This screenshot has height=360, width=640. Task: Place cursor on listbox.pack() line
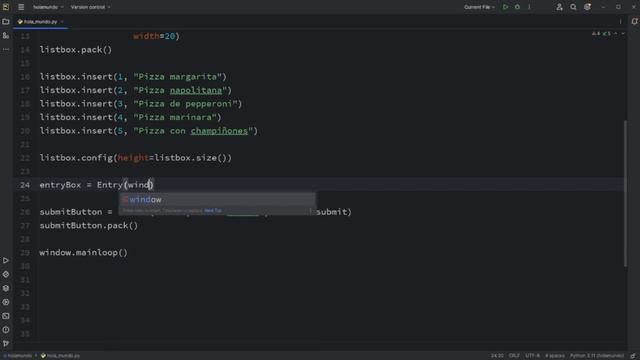76,50
